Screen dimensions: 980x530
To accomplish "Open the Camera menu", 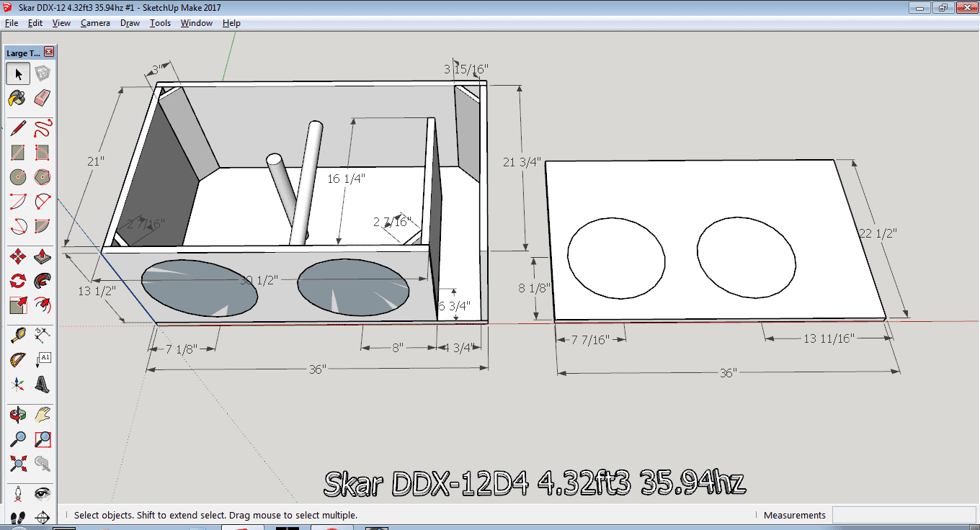I will [x=95, y=23].
